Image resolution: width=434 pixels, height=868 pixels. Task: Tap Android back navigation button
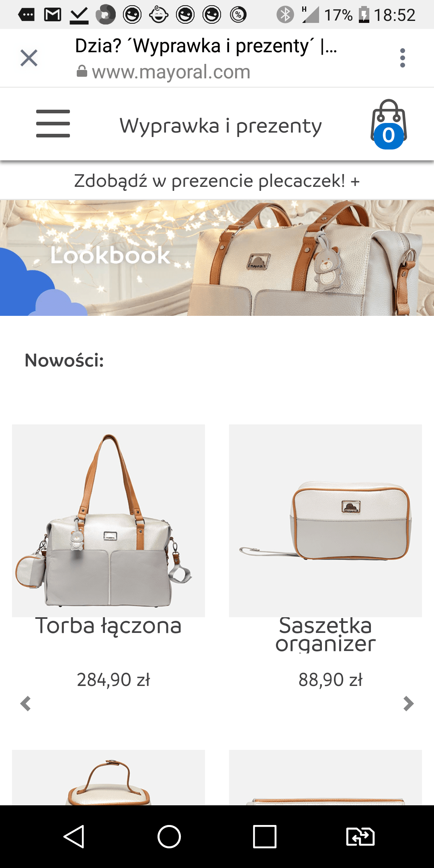74,837
